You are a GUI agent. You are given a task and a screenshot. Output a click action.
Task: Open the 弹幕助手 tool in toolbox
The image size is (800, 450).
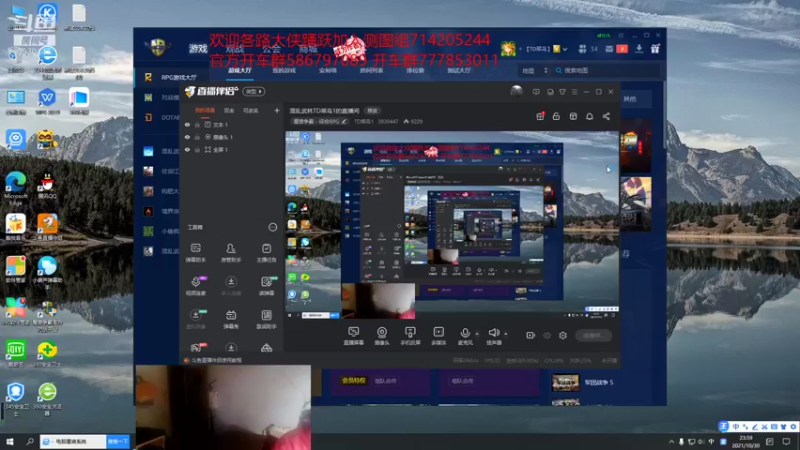pos(195,253)
